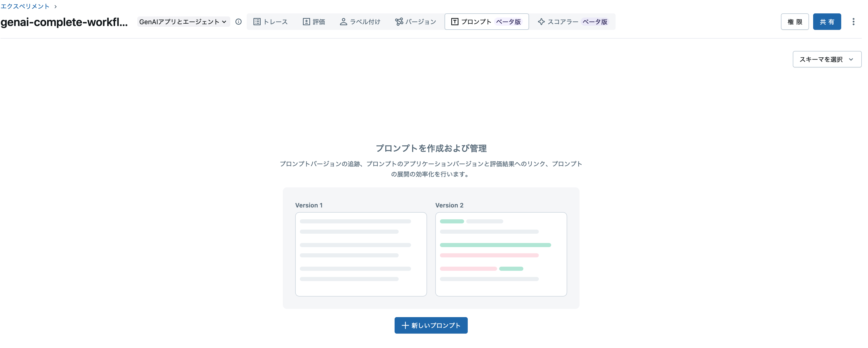
Task: Select the Version 1 preview card
Action: 361,254
